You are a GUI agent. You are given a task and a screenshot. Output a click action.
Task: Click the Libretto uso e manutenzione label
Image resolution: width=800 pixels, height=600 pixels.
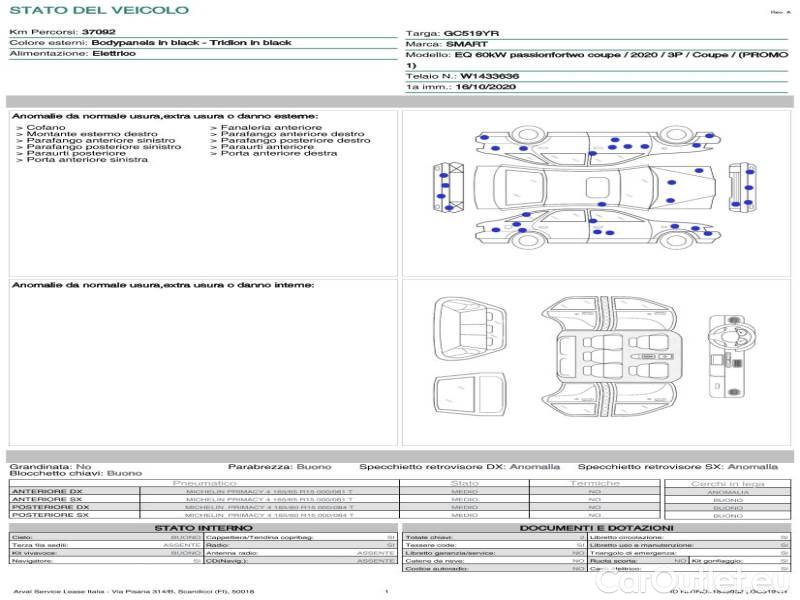(641, 545)
